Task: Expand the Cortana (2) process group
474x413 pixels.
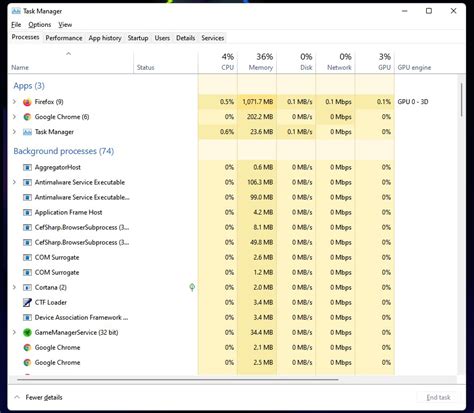Action: [14, 287]
